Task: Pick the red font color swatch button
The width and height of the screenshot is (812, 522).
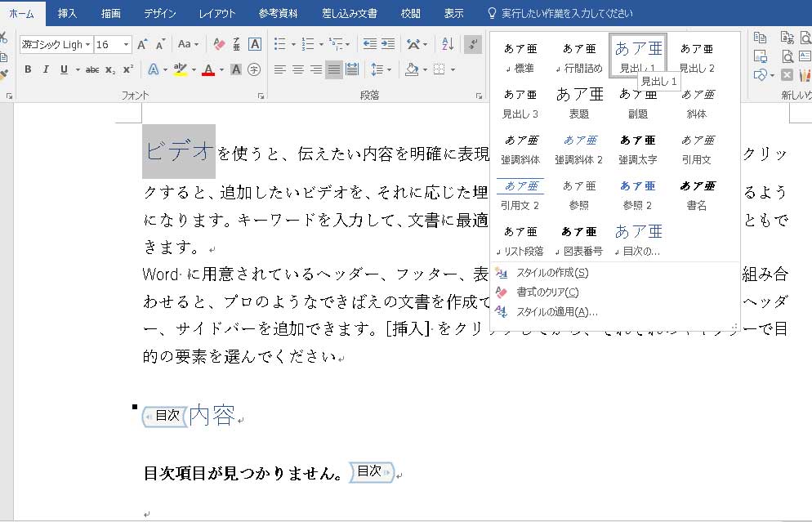Action: pyautogui.click(x=208, y=69)
